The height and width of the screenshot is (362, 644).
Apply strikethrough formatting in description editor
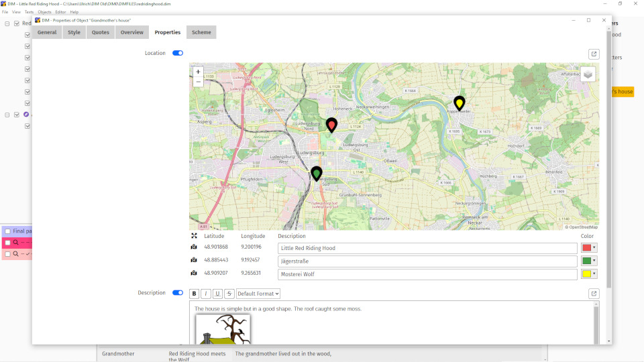(x=229, y=294)
